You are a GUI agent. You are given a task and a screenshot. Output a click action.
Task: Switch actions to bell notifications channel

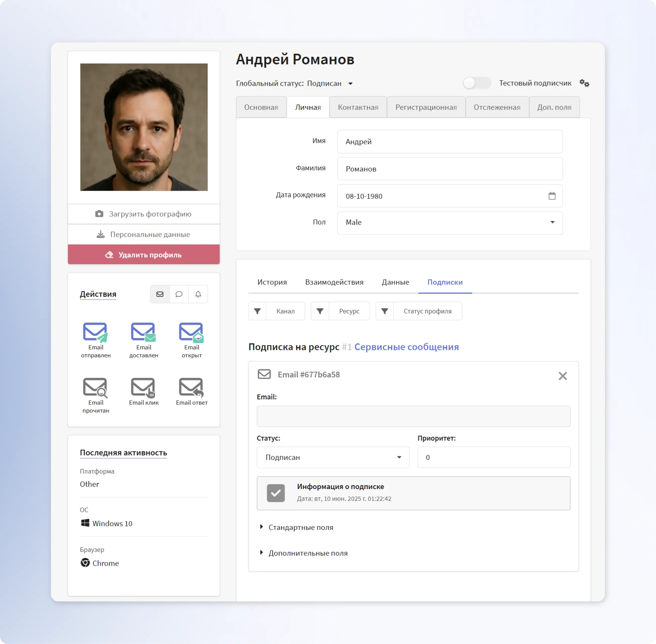[x=198, y=294]
